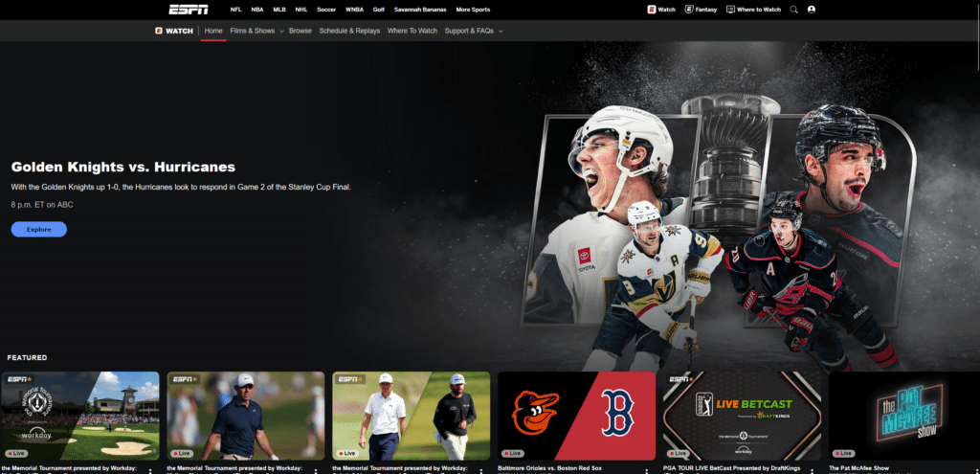Open the user profile icon

tap(812, 10)
